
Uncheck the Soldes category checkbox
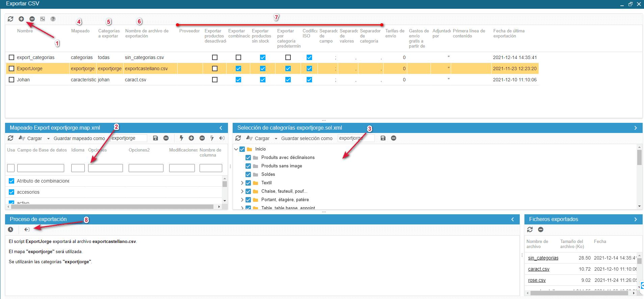[248, 174]
